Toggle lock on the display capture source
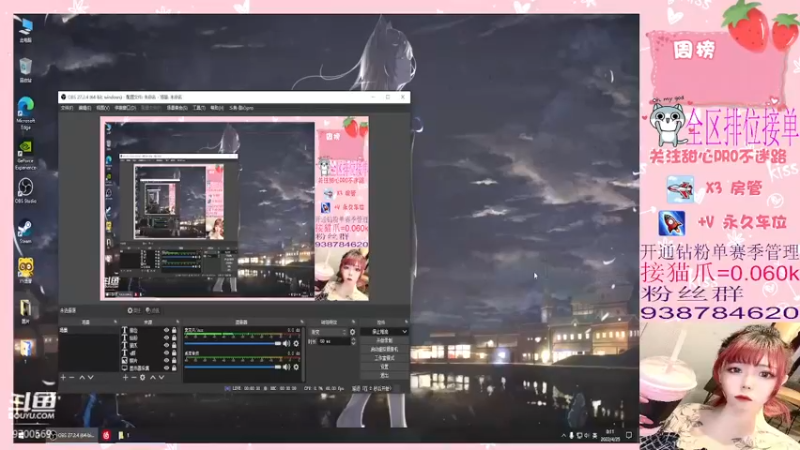This screenshot has height=450, width=800. point(174,368)
